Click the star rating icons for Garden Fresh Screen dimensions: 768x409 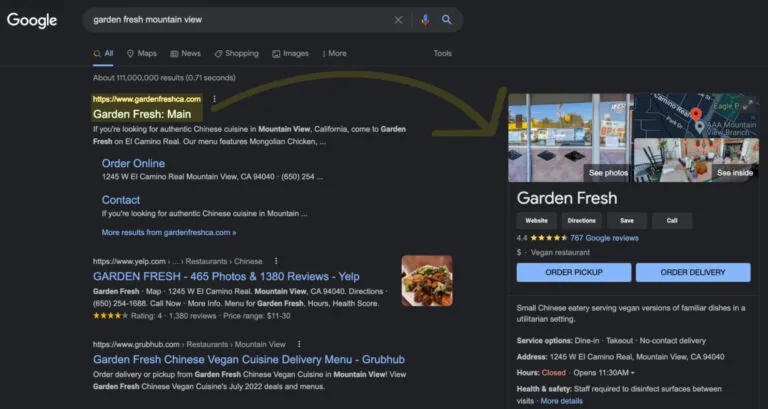tap(549, 238)
